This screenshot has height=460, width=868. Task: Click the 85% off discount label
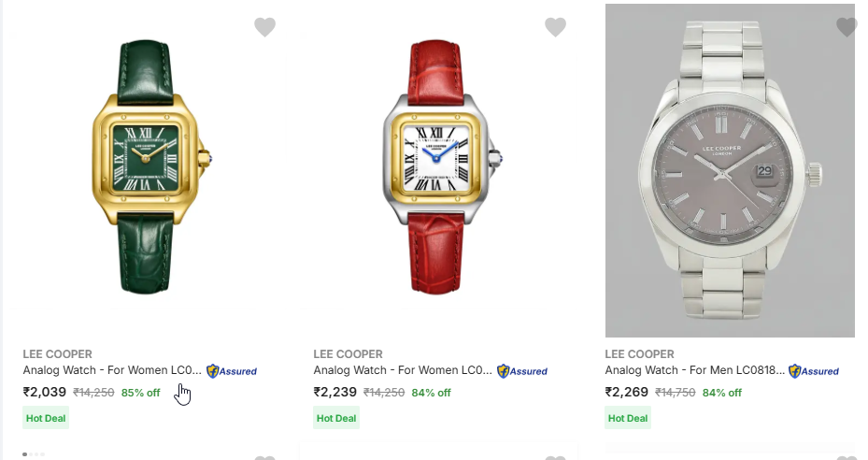140,393
